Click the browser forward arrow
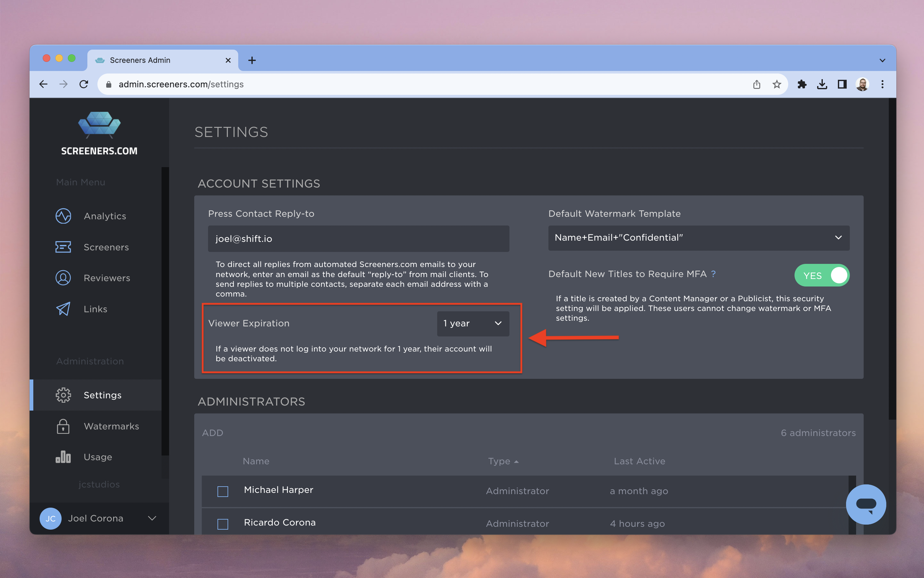Viewport: 924px width, 578px height. [63, 84]
